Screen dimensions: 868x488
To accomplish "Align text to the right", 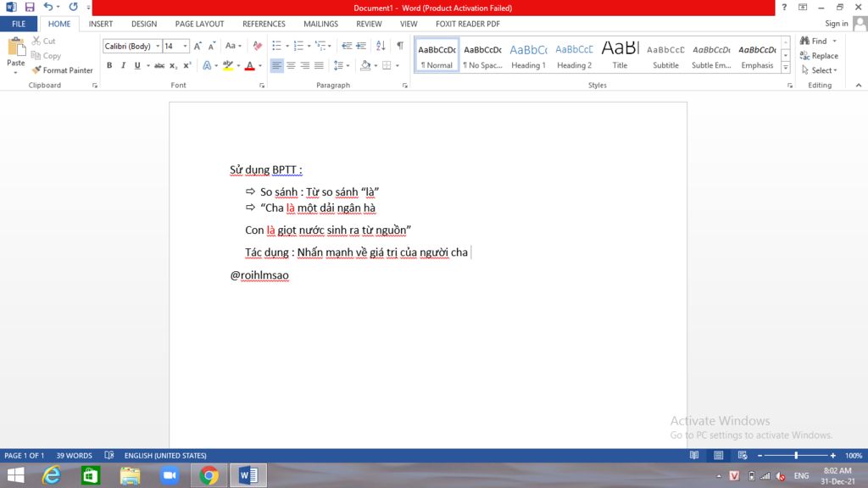I will pyautogui.click(x=304, y=65).
